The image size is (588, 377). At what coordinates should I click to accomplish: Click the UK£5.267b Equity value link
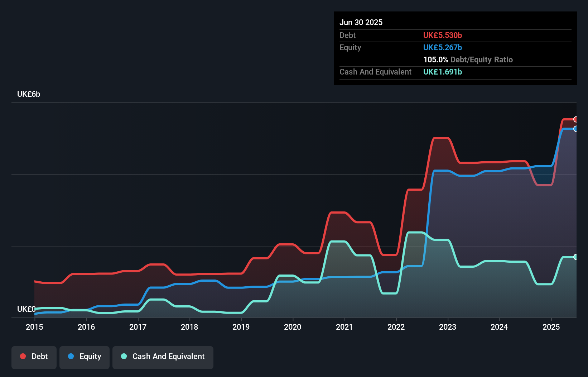coord(443,47)
